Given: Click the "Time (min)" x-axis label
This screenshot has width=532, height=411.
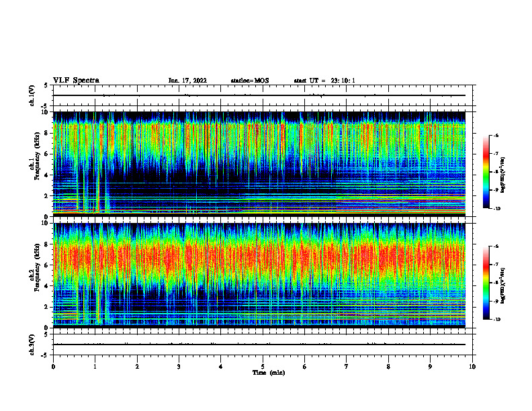Looking at the screenshot, I should (269, 373).
